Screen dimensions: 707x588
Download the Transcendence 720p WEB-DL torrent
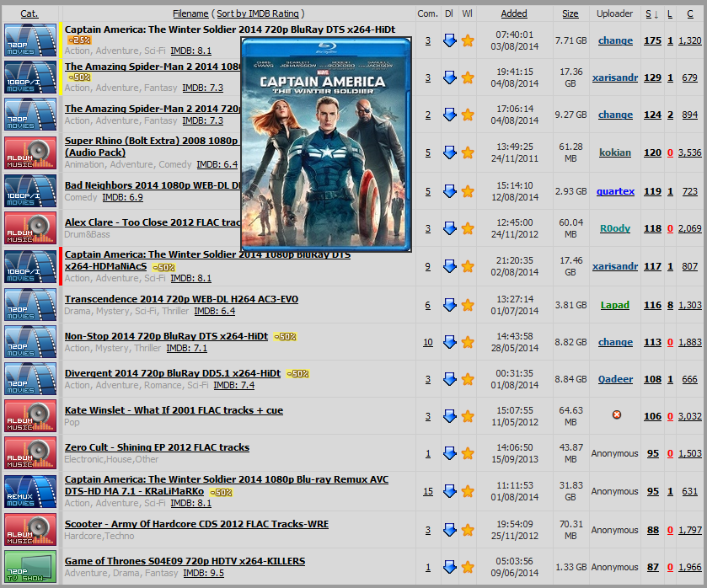coord(449,305)
